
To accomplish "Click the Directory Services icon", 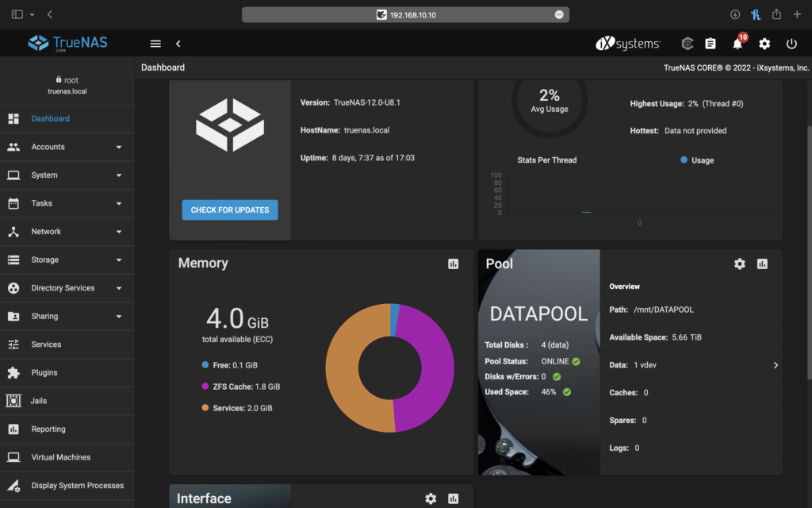I will coord(13,288).
